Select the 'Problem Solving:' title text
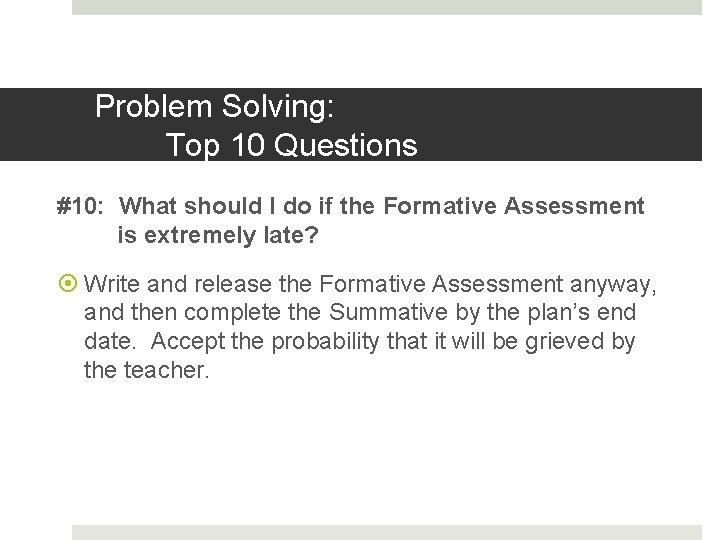 tap(214, 107)
